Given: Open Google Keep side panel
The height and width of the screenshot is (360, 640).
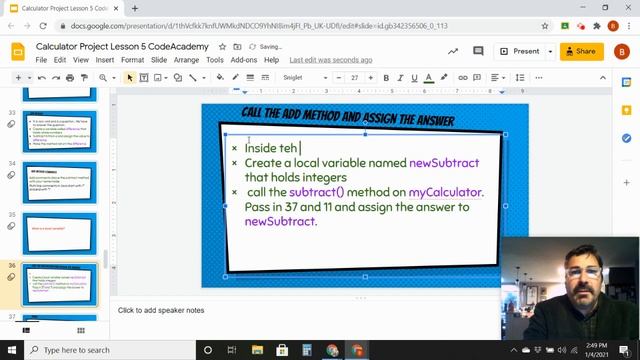Looking at the screenshot, I should [627, 110].
